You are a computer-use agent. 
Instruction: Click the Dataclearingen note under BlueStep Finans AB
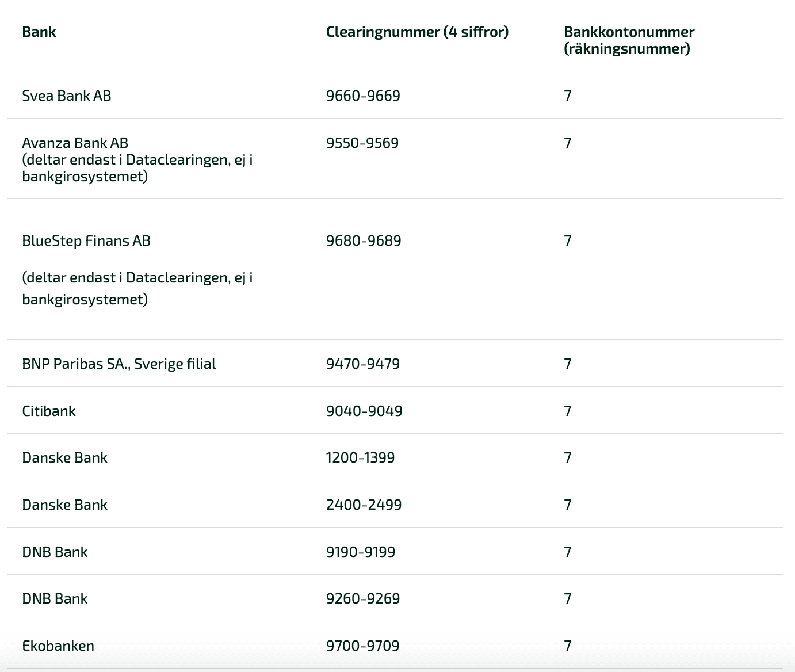click(137, 288)
